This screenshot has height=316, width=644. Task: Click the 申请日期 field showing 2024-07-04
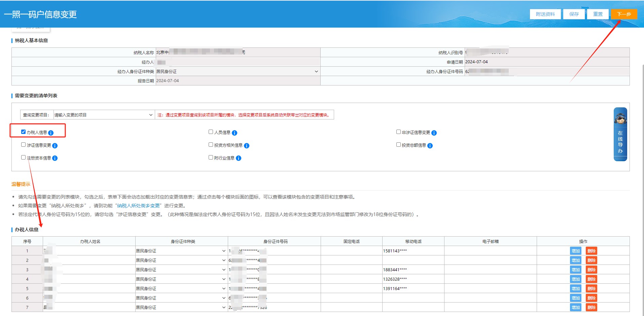547,62
